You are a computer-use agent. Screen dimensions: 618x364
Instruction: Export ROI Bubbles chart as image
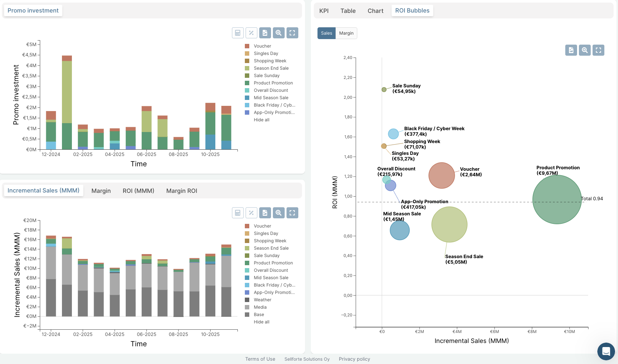pyautogui.click(x=571, y=50)
